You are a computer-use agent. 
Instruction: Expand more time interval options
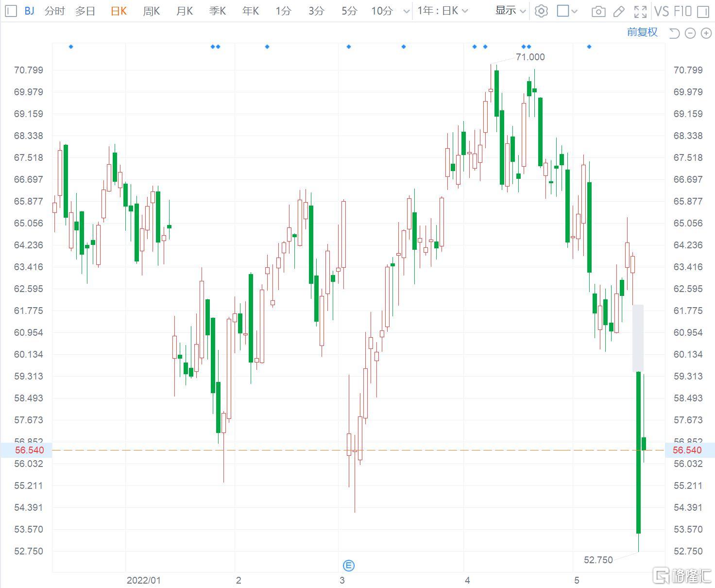click(x=407, y=11)
